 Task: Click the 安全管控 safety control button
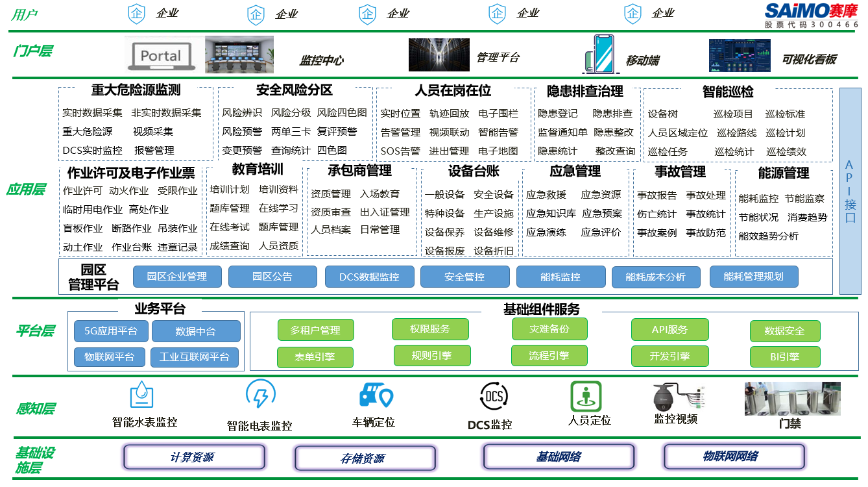point(465,276)
